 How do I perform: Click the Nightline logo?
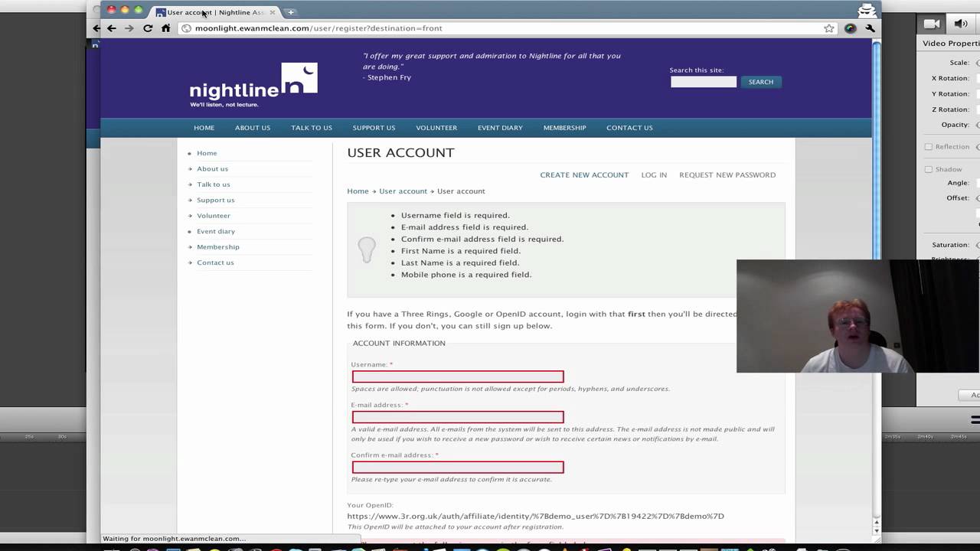tap(253, 85)
